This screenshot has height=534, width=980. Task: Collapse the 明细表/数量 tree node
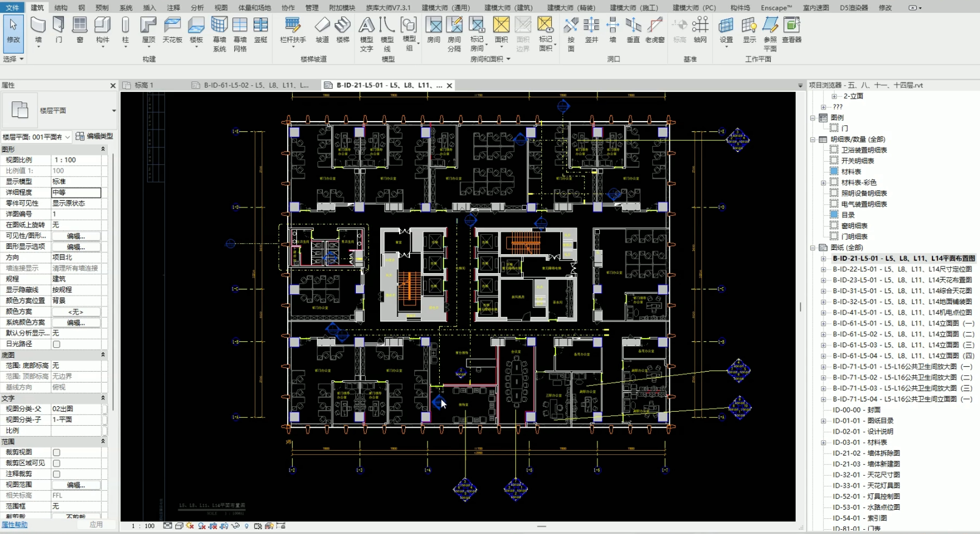tap(813, 139)
